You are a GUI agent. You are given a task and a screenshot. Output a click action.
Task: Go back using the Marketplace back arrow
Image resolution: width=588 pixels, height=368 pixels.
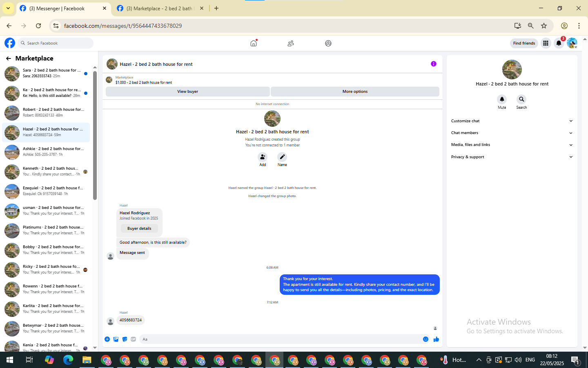(9, 58)
